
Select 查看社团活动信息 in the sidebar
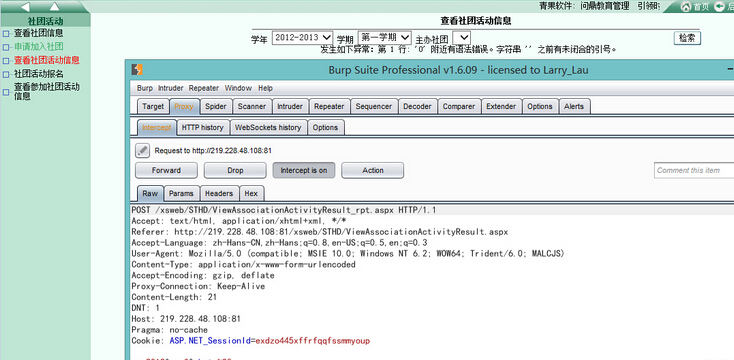[x=46, y=60]
